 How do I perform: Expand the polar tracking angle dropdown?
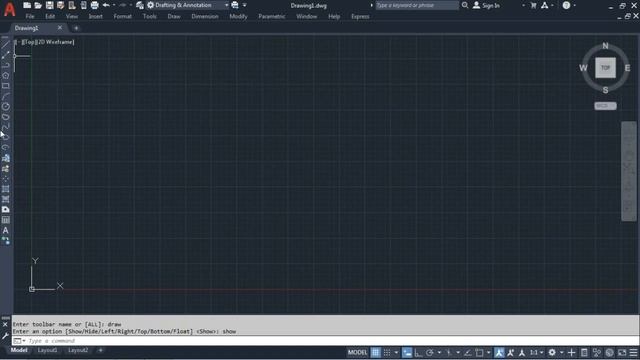[x=439, y=353]
